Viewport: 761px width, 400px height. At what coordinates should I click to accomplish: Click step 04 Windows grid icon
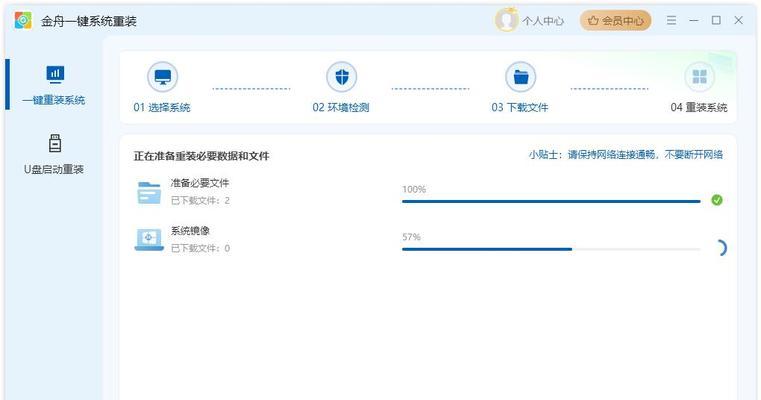(x=699, y=77)
